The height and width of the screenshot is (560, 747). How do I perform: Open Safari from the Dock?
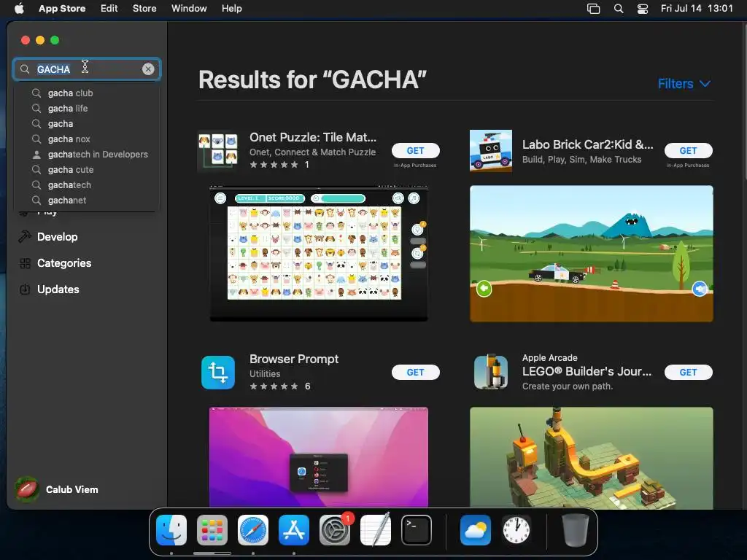tap(253, 530)
